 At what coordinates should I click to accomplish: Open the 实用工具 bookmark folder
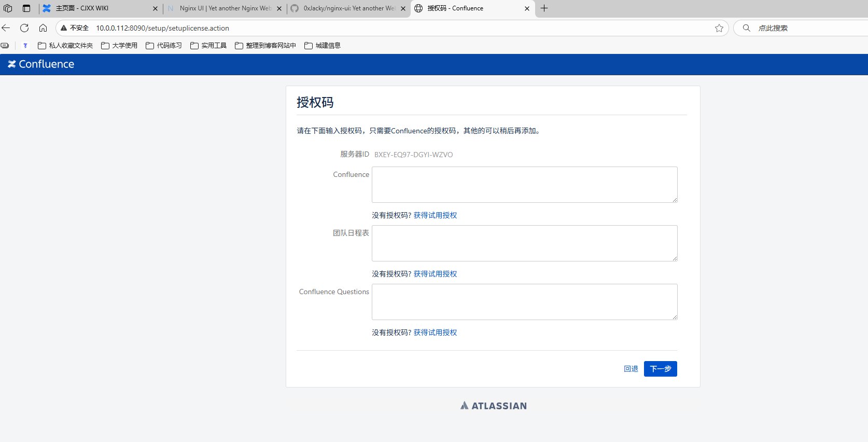(x=208, y=46)
